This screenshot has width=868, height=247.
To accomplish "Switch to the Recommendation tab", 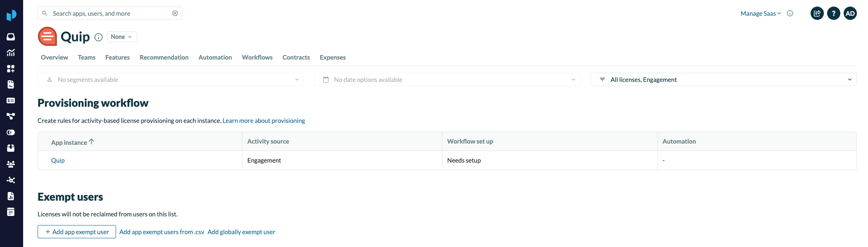I will point(164,58).
